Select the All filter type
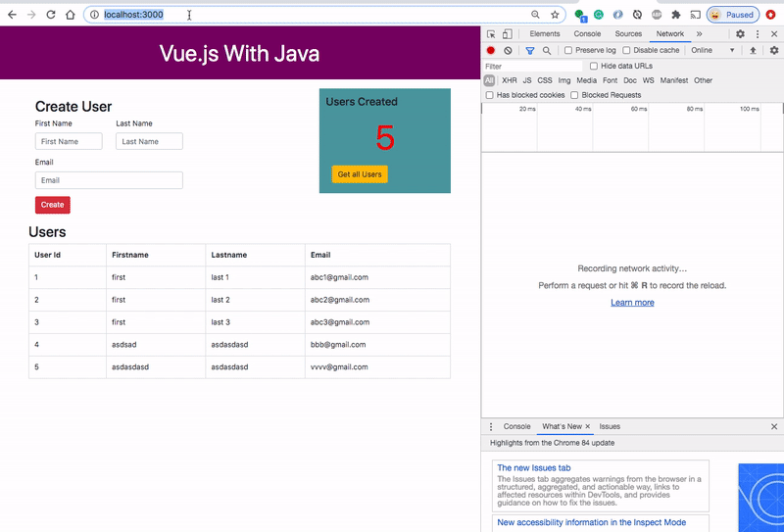Image resolution: width=784 pixels, height=532 pixels. pyautogui.click(x=489, y=80)
